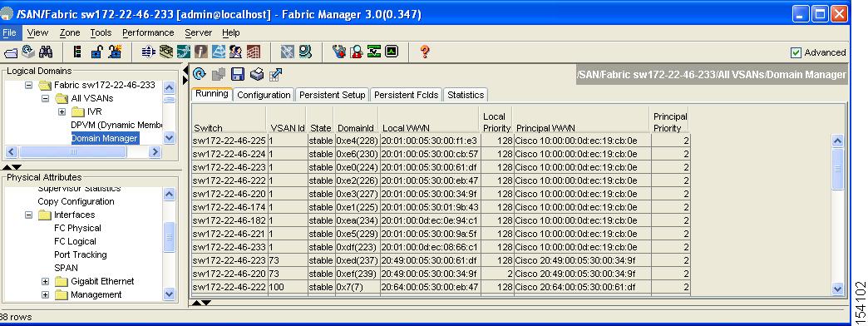
Task: Open the Server menu
Action: tap(198, 32)
